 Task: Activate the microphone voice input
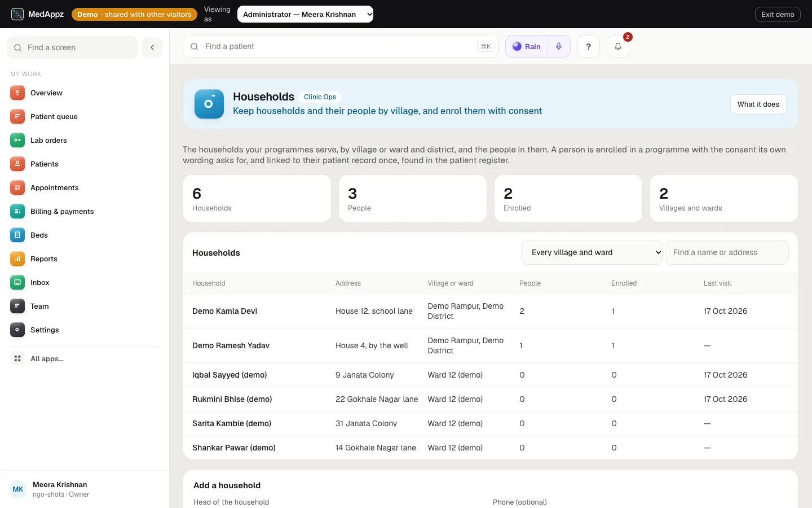coord(559,46)
